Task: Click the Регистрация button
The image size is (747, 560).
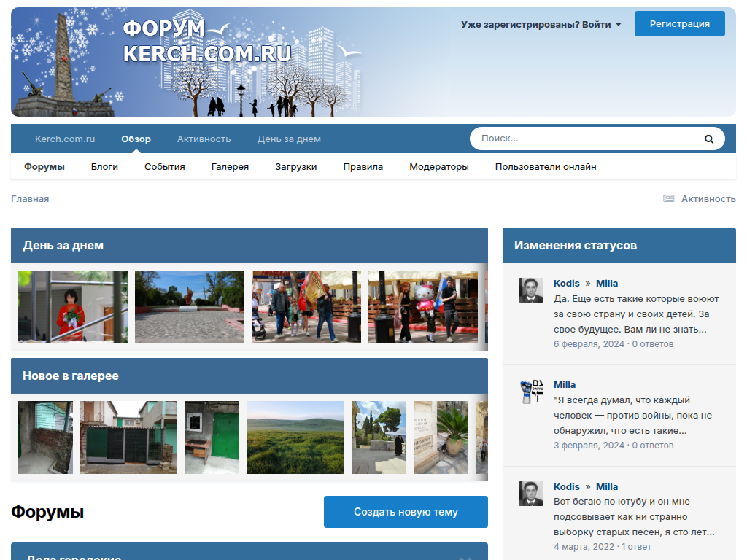Action: coord(679,23)
